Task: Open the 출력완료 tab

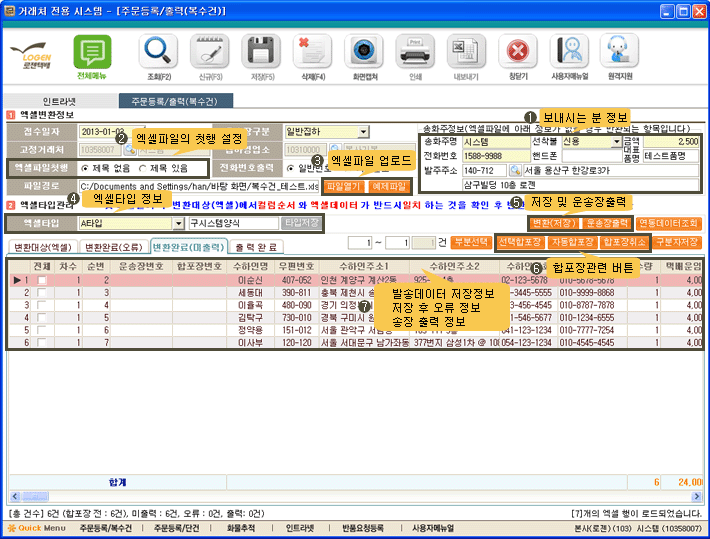Action: pyautogui.click(x=256, y=247)
